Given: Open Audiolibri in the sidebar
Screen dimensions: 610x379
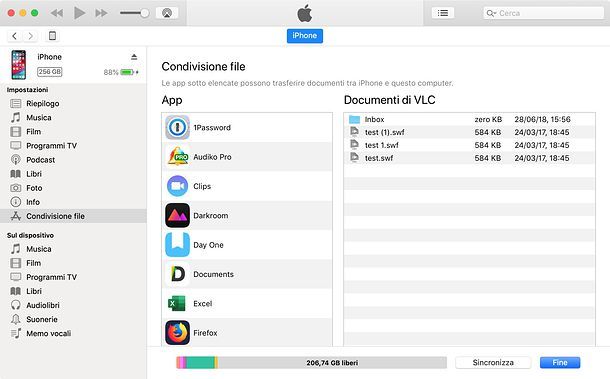Looking at the screenshot, I should tap(73, 305).
